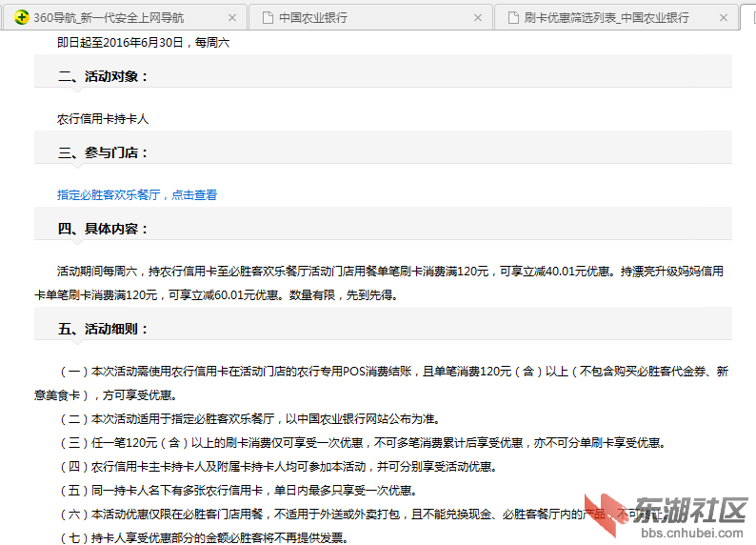Click rule （五）about 同一持卡人名下
The image size is (756, 545).
click(239, 491)
